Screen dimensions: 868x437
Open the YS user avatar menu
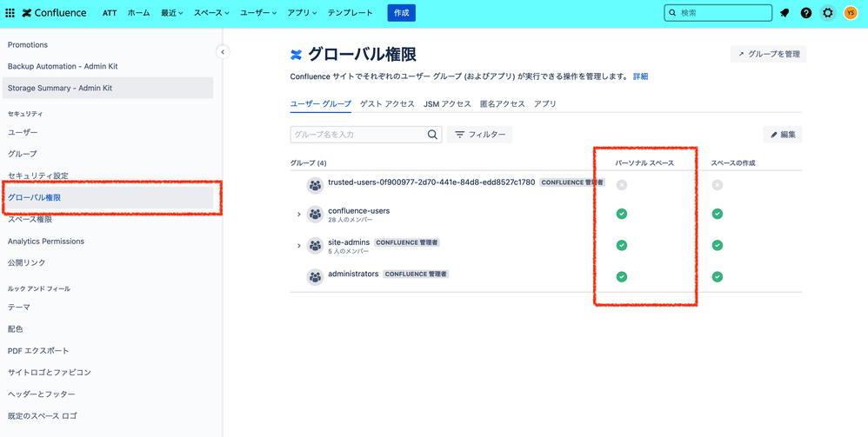851,13
